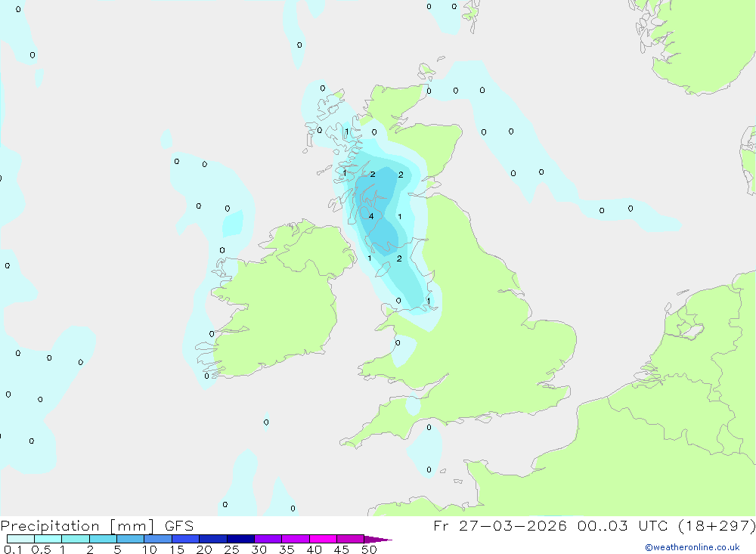
Task: Click the '(18+297)' run offset text
Action: (x=717, y=525)
